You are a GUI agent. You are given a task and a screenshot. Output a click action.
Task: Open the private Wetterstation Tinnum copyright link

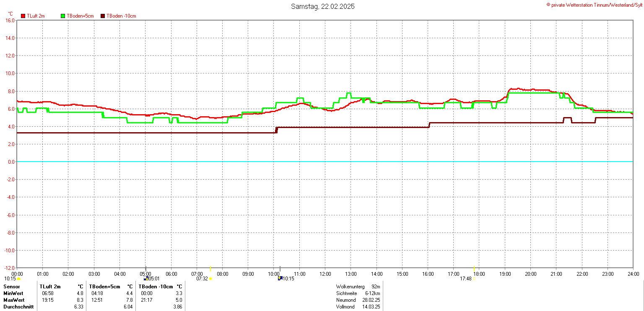pyautogui.click(x=594, y=5)
